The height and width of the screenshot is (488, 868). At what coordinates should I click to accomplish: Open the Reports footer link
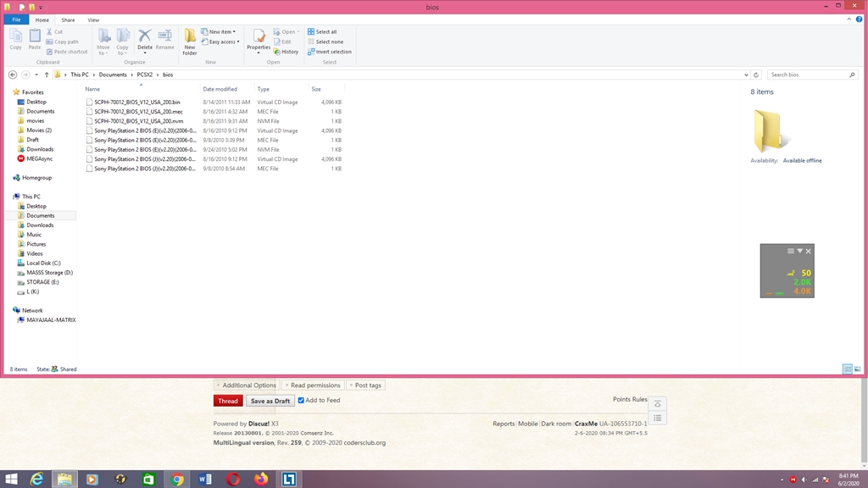click(x=504, y=424)
